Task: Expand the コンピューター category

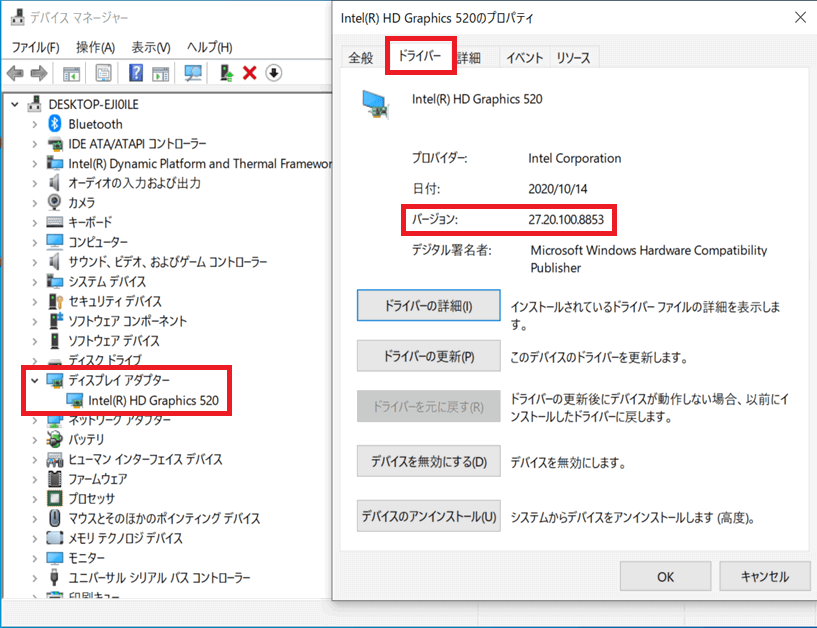Action: pyautogui.click(x=34, y=242)
